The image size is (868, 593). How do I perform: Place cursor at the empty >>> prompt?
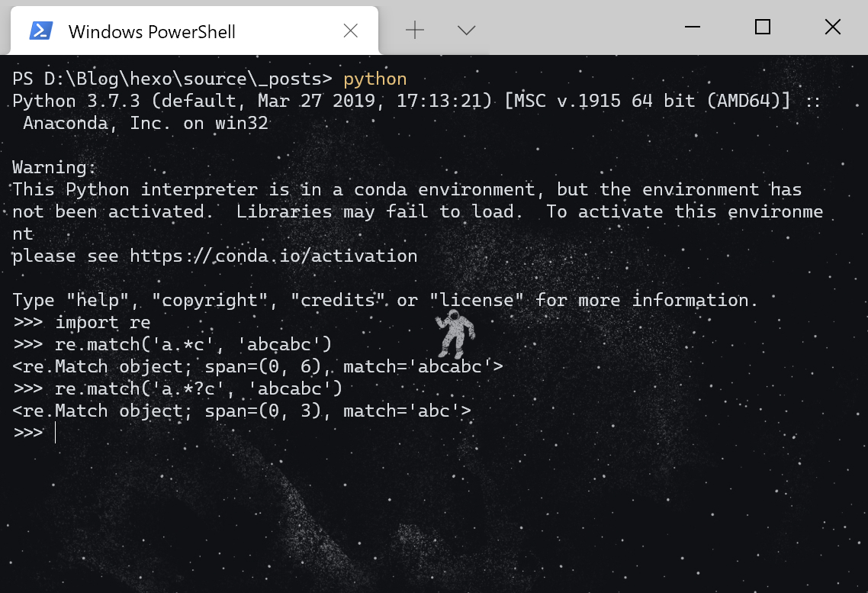click(56, 433)
